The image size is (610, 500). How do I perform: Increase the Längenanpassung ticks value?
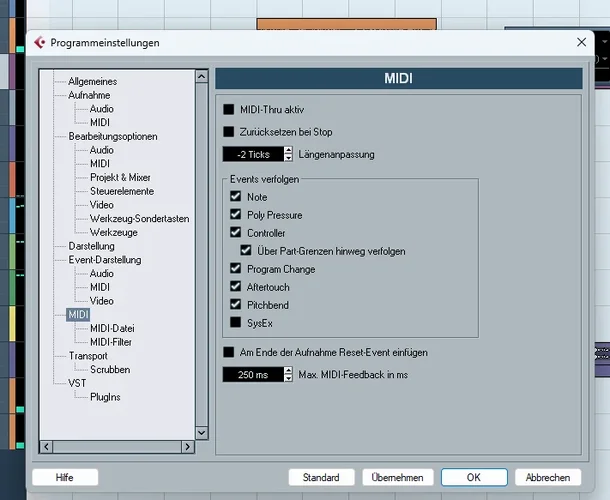tap(288, 151)
